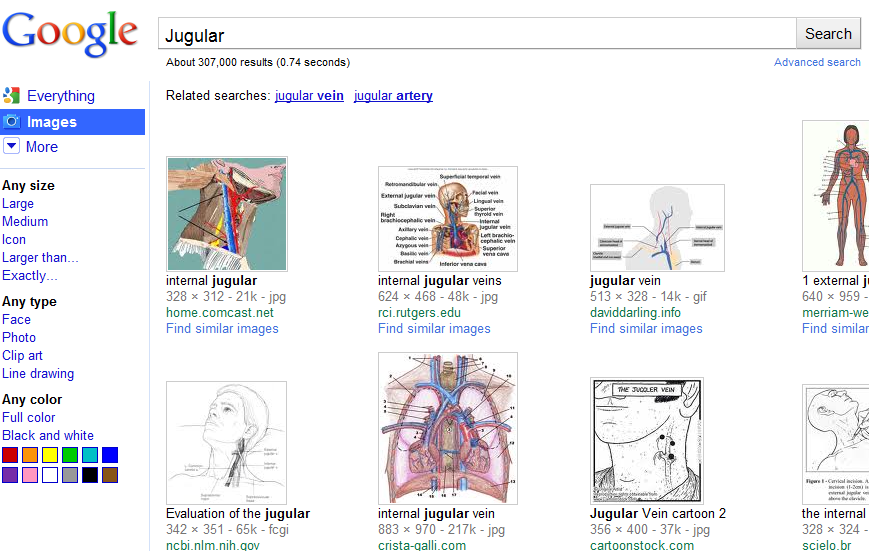Pick the gray color swatch
This screenshot has width=869, height=551.
coord(70,475)
